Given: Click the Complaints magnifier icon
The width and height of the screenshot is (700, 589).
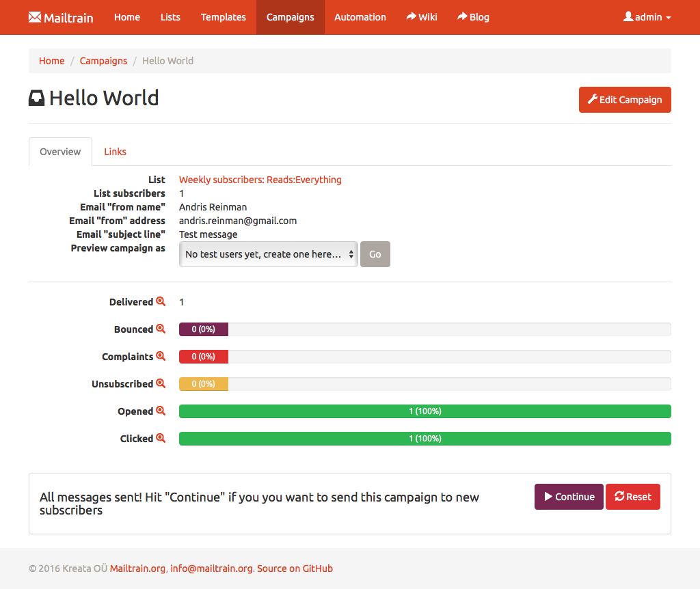Looking at the screenshot, I should click(161, 356).
